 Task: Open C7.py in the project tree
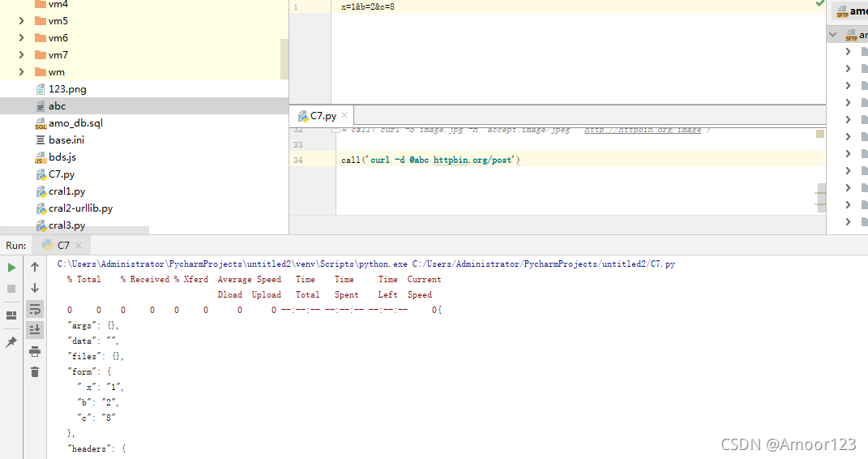click(62, 174)
